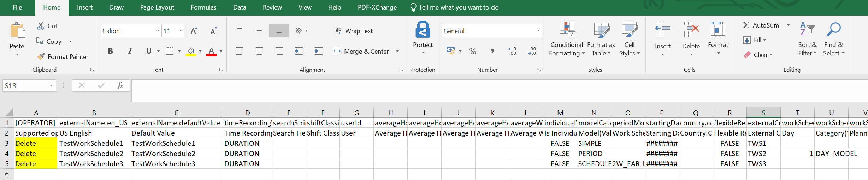Viewport: 868px width, 180px height.
Task: Click the orientation text angle icon
Action: coord(299,31)
